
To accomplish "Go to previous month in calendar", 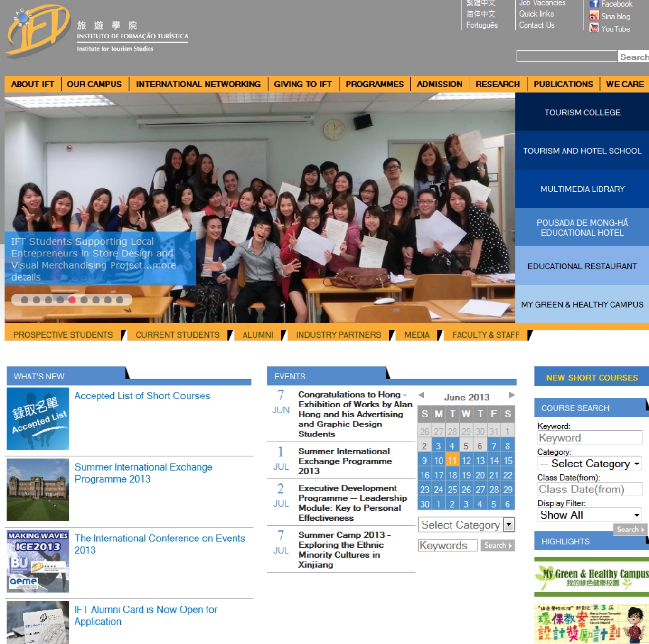I will [x=421, y=395].
